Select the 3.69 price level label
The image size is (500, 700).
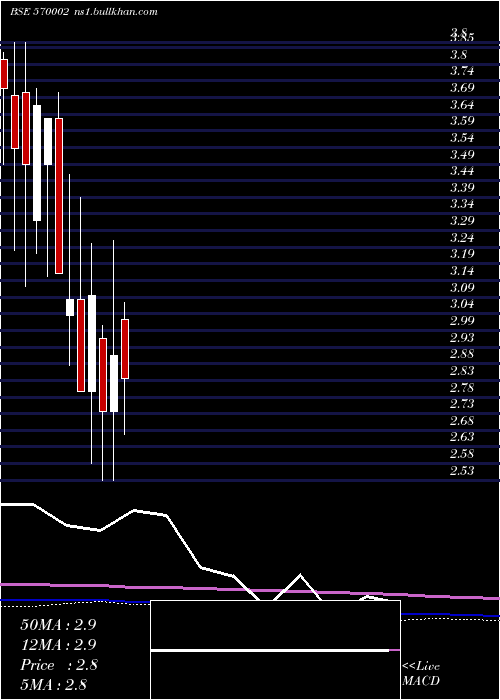pos(462,88)
